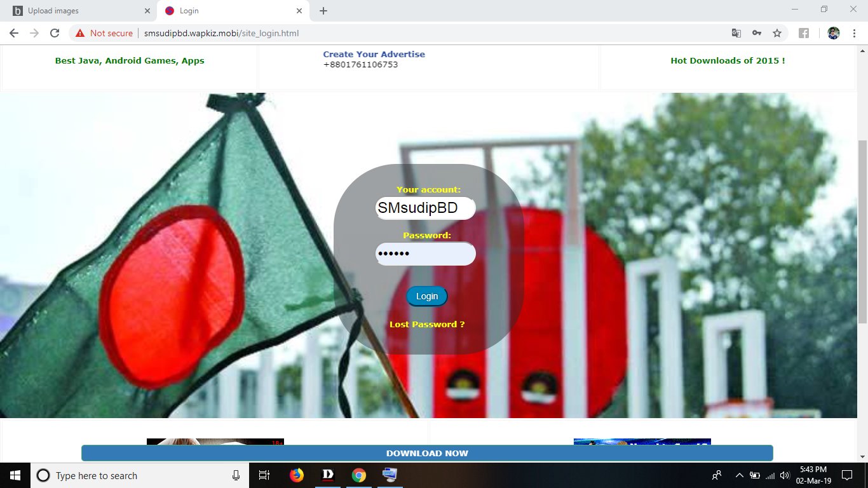Click the DOWNLOAD NOW banner

tap(427, 453)
